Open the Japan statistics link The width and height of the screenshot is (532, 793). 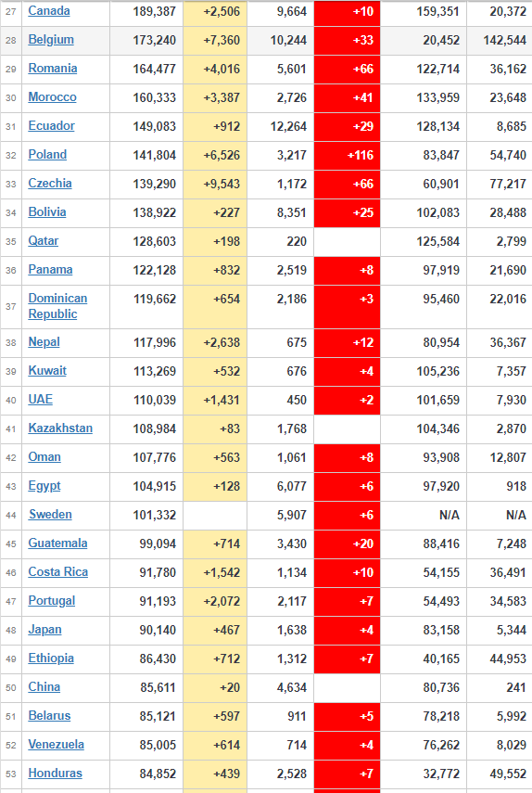(45, 630)
